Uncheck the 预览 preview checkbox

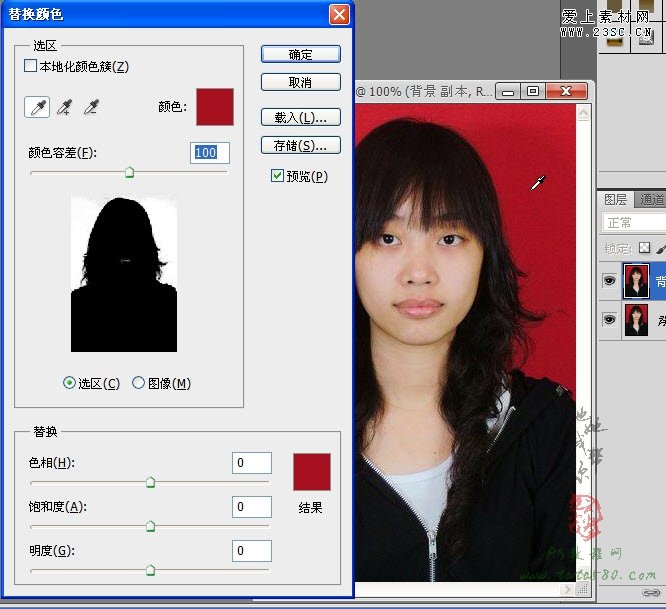click(x=277, y=176)
